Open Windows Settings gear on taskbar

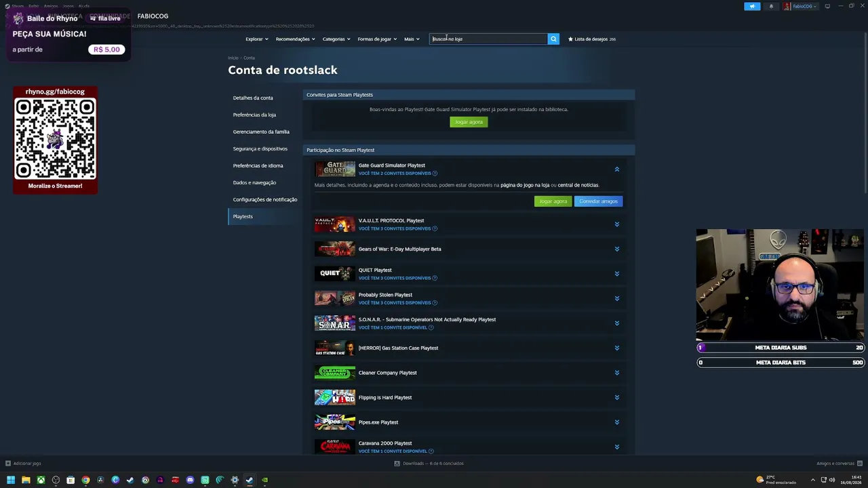[235, 480]
